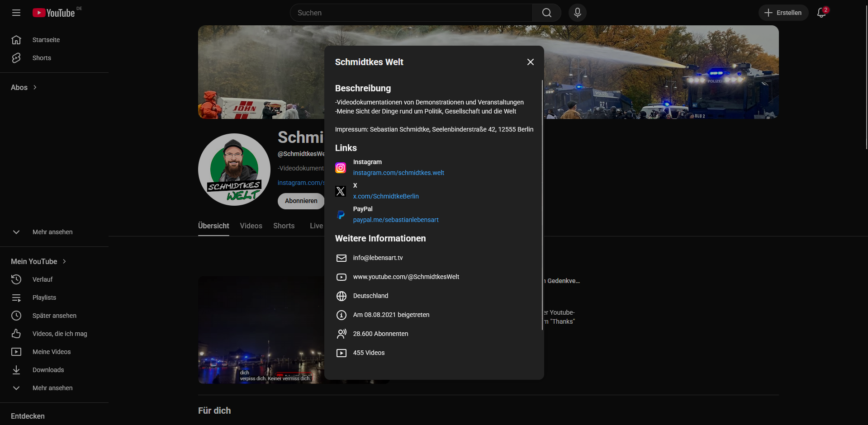
Task: Open the notifications bell
Action: tap(821, 13)
